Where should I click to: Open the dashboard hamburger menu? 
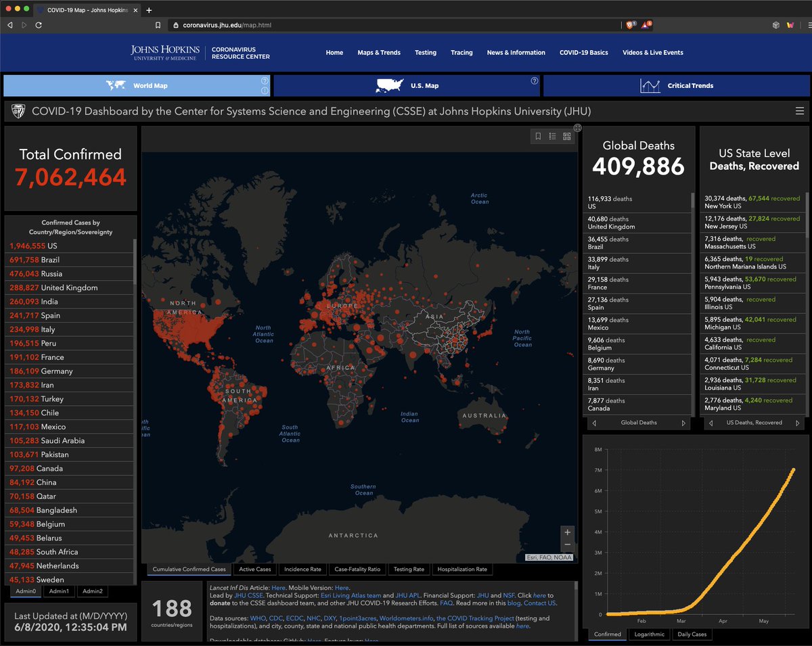click(x=800, y=111)
